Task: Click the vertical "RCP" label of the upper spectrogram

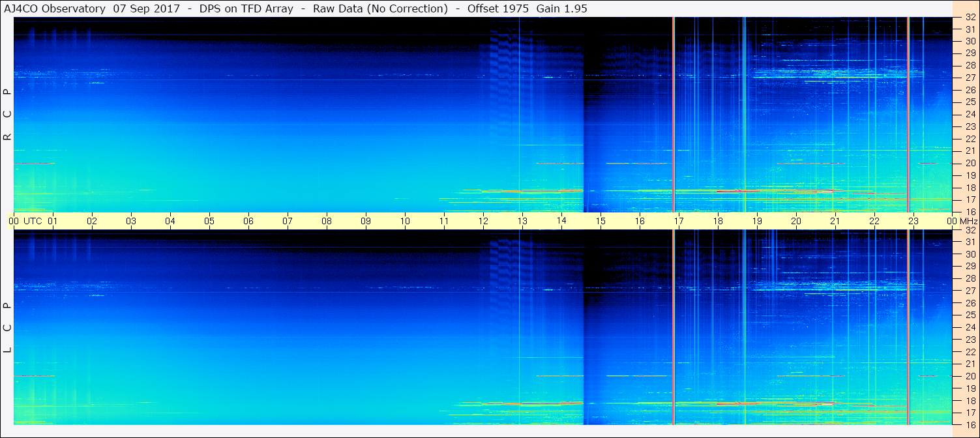Action: 7,115
